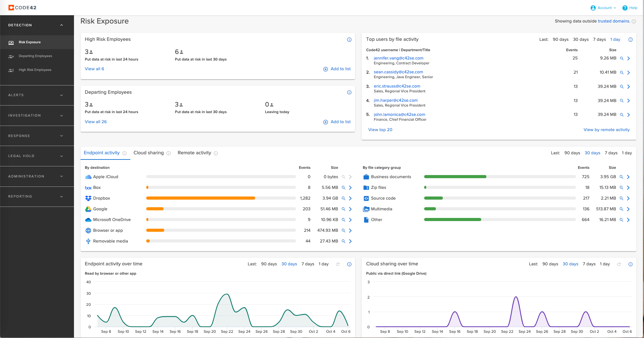644x338 pixels.
Task: Expand the Alerts sidebar section
Action: tap(37, 95)
